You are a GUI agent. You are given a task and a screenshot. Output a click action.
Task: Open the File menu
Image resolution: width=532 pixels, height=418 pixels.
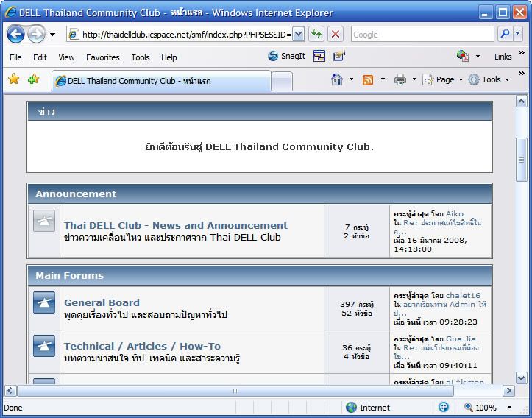tap(15, 57)
